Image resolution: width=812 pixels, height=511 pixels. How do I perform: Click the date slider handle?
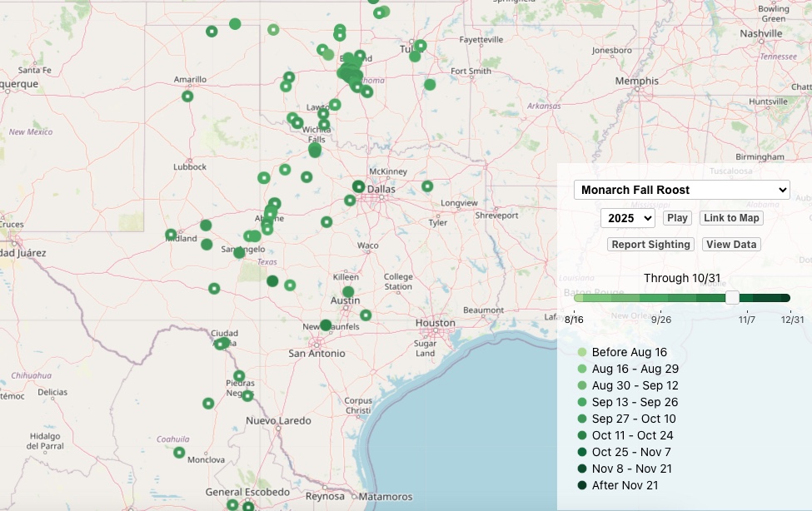click(732, 298)
